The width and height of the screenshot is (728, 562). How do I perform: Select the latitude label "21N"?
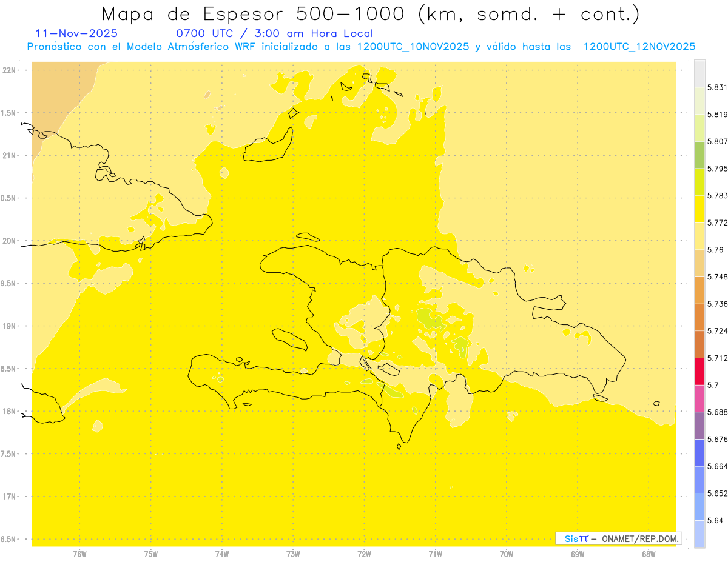tap(9, 155)
